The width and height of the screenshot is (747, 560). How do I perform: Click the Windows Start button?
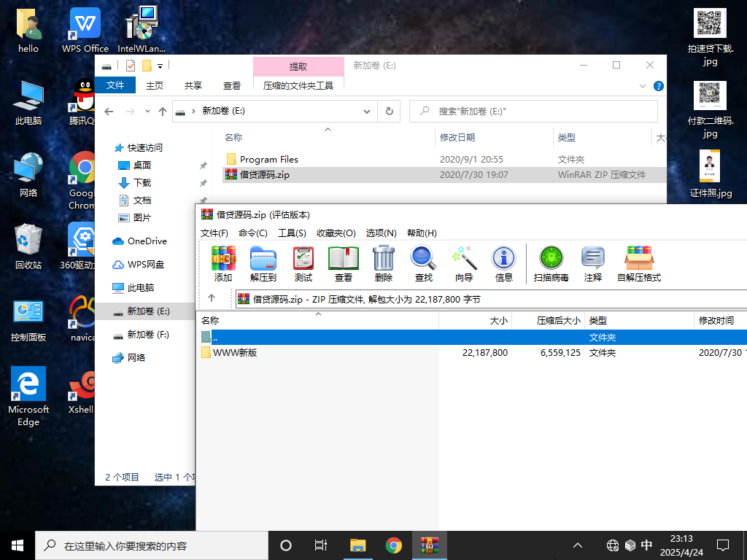coord(18,545)
